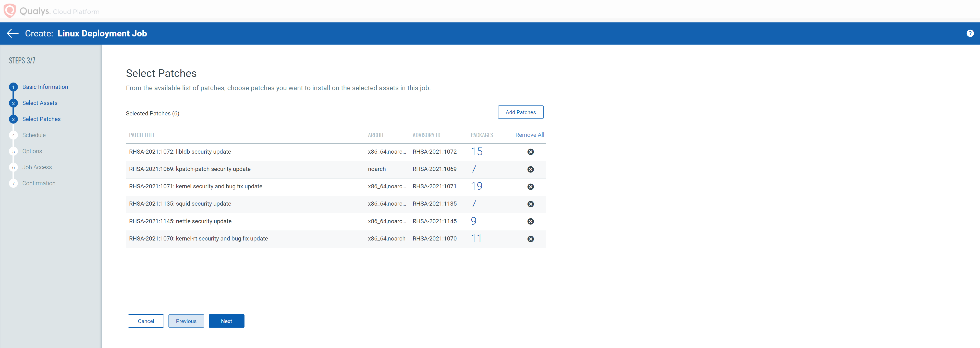Open the Schedule step
The height and width of the screenshot is (348, 980).
pyautogui.click(x=34, y=135)
